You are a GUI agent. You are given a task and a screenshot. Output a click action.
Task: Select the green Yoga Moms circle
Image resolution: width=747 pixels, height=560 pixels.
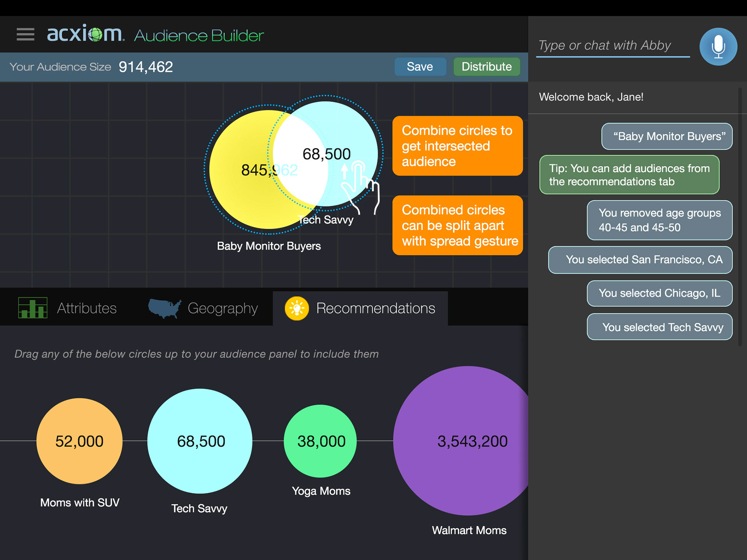[x=321, y=441]
